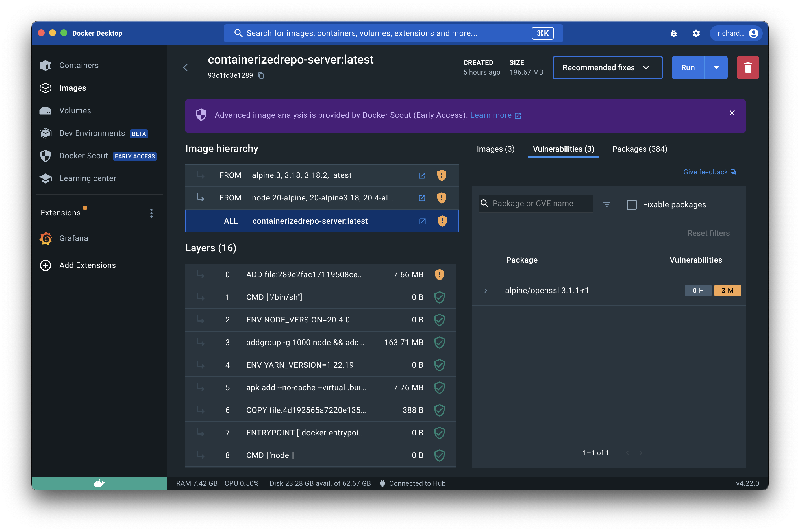Open Recommended fixes dropdown

pyautogui.click(x=607, y=67)
